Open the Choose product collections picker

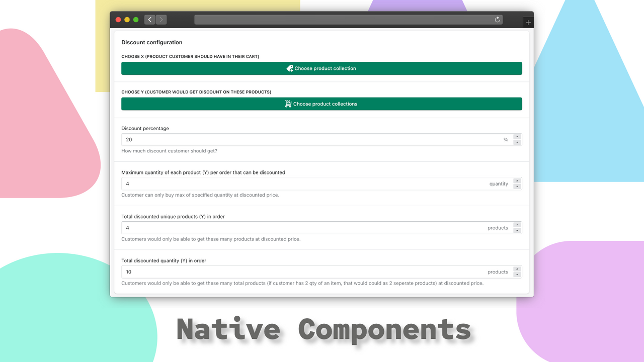[x=321, y=104]
